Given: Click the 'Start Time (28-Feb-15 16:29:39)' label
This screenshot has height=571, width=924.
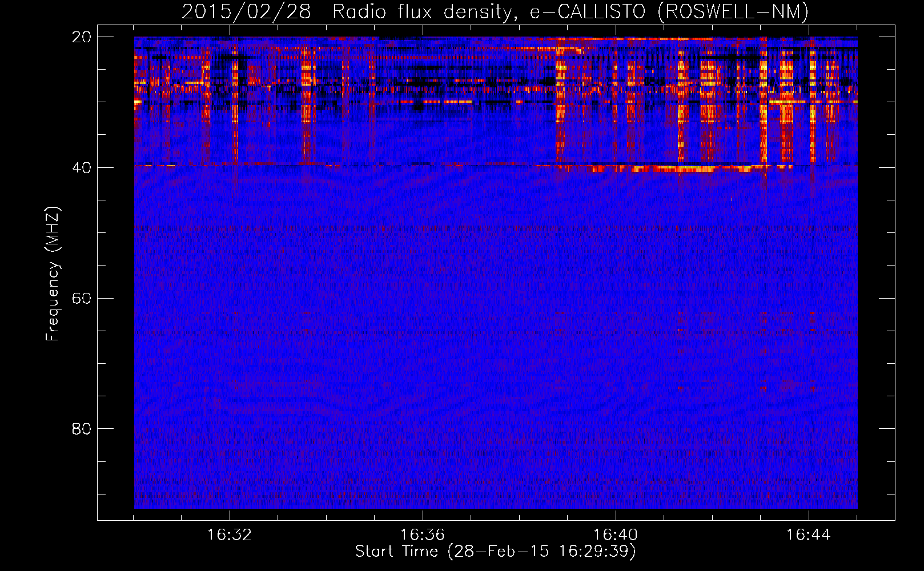Looking at the screenshot, I should click(495, 552).
